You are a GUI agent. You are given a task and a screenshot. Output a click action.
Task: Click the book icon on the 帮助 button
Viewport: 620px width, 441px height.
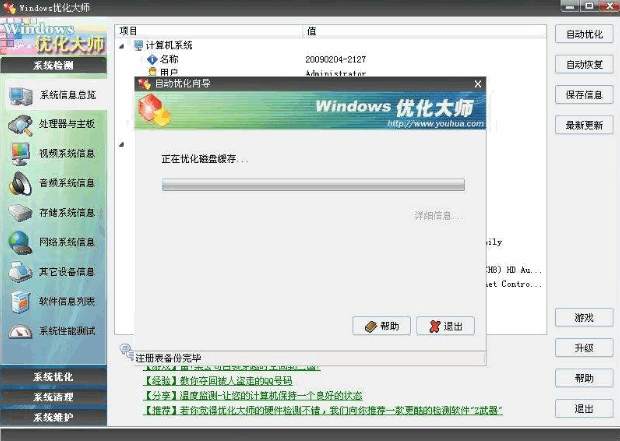click(371, 327)
